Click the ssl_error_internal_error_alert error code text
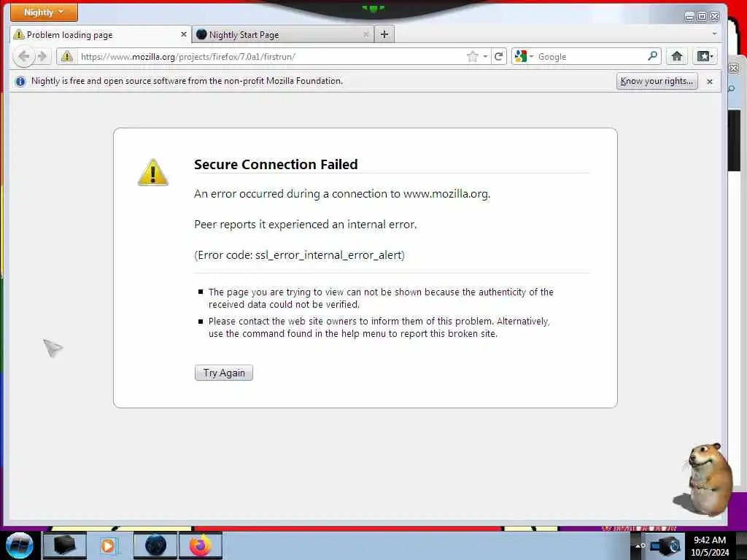The height and width of the screenshot is (560, 747). (330, 255)
